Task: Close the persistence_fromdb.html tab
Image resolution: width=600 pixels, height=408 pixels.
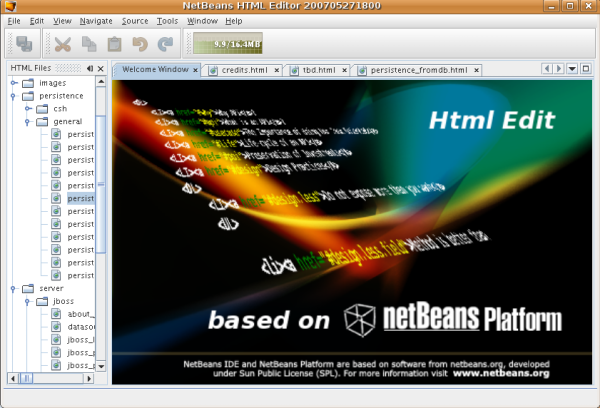Action: point(476,70)
